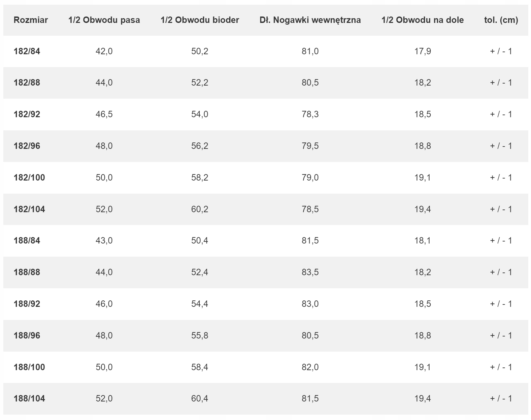Select the 182/84 size row label
The width and height of the screenshot is (531, 420).
point(27,51)
